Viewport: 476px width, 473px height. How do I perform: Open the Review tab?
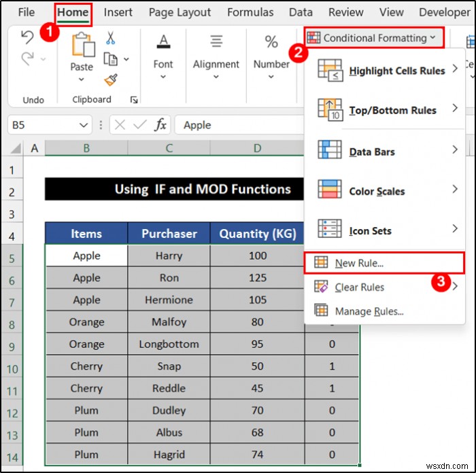click(345, 12)
